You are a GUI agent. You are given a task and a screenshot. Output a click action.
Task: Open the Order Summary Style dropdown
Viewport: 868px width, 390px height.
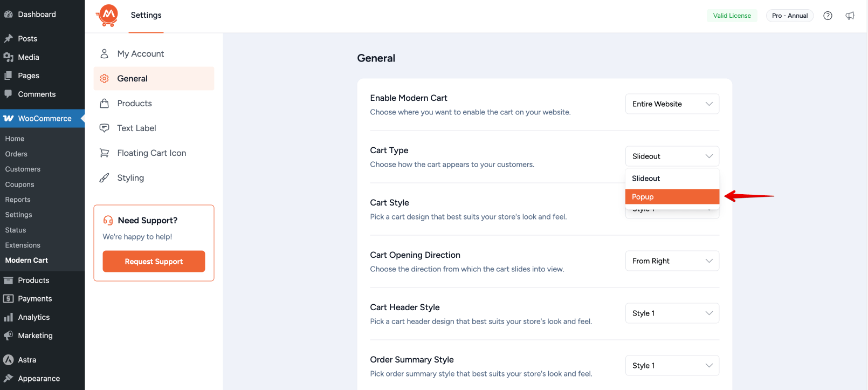(672, 366)
